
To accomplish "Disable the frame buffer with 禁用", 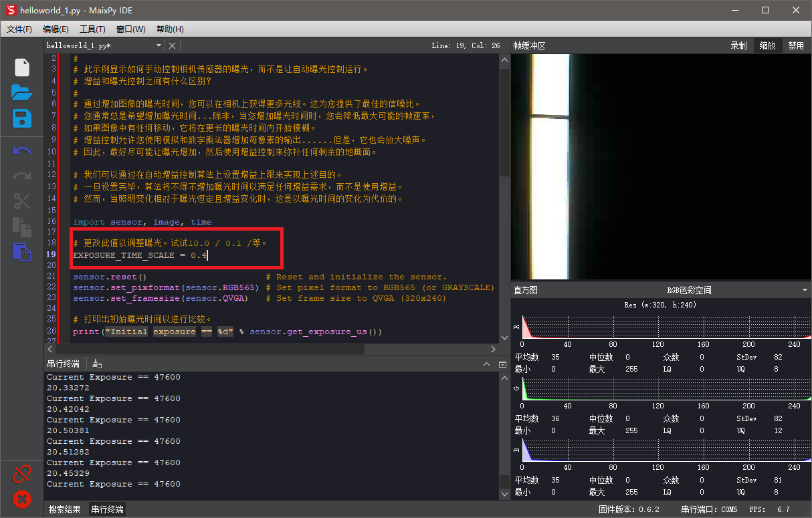I will click(x=796, y=45).
